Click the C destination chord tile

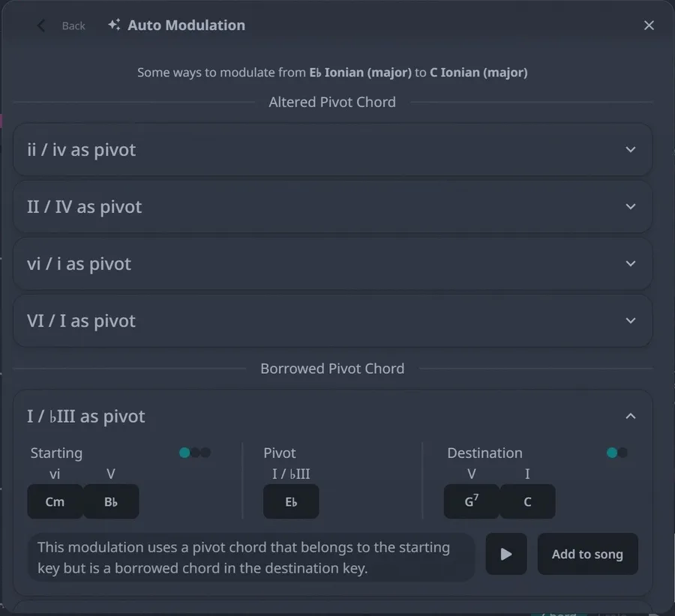tap(527, 501)
